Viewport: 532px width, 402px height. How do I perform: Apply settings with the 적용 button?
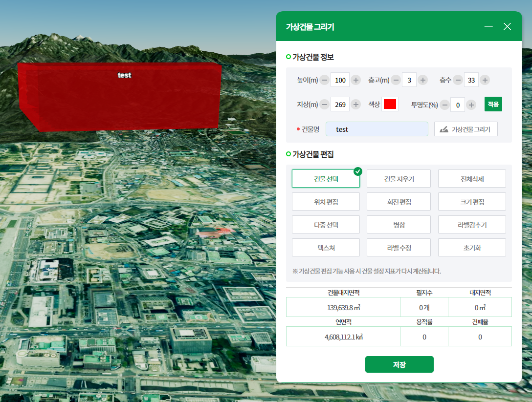coord(493,104)
